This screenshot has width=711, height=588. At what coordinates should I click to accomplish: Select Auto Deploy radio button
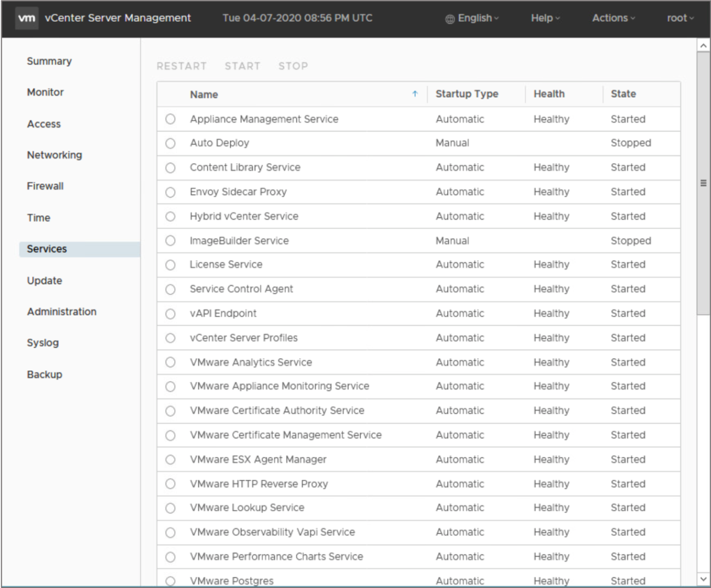coord(170,143)
